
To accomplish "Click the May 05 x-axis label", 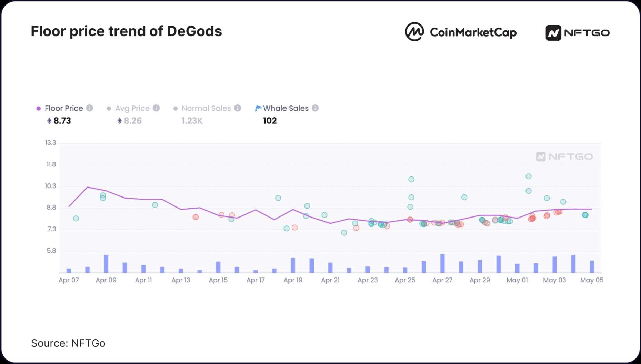I will 591,280.
